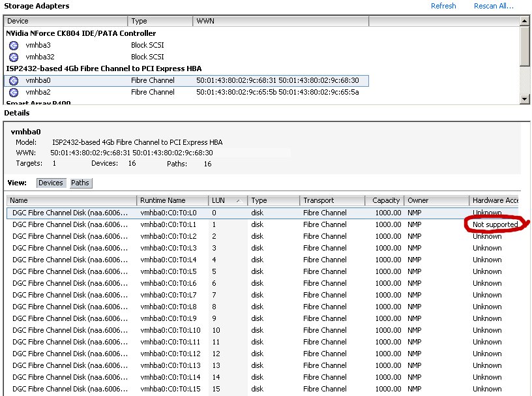Screen dimensions: 532x396
Task: Select disk with runtime name vmhba0:C0:T0:L12
Action: 262,354
